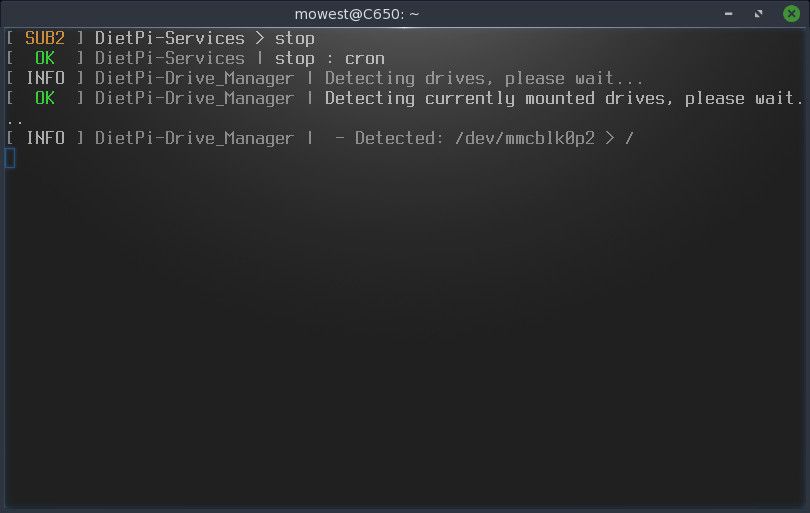Click the text Detecting drives, please wait...
The width and height of the screenshot is (810, 513).
(484, 79)
